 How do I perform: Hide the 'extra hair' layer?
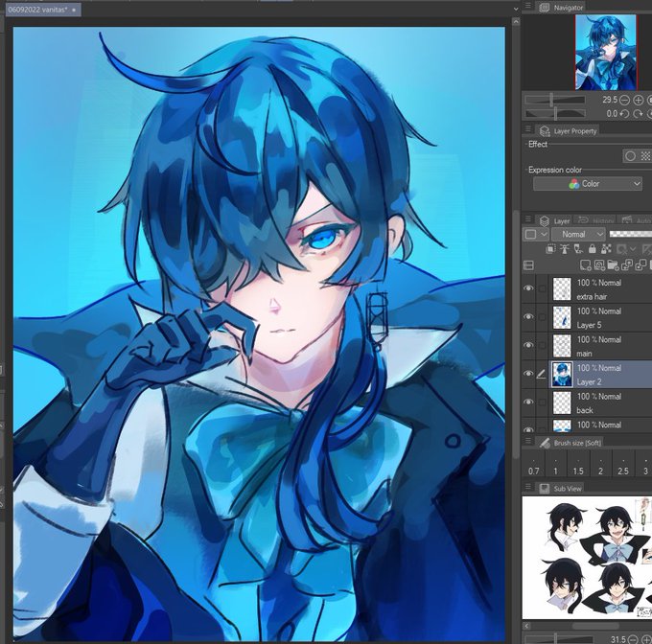tap(528, 288)
